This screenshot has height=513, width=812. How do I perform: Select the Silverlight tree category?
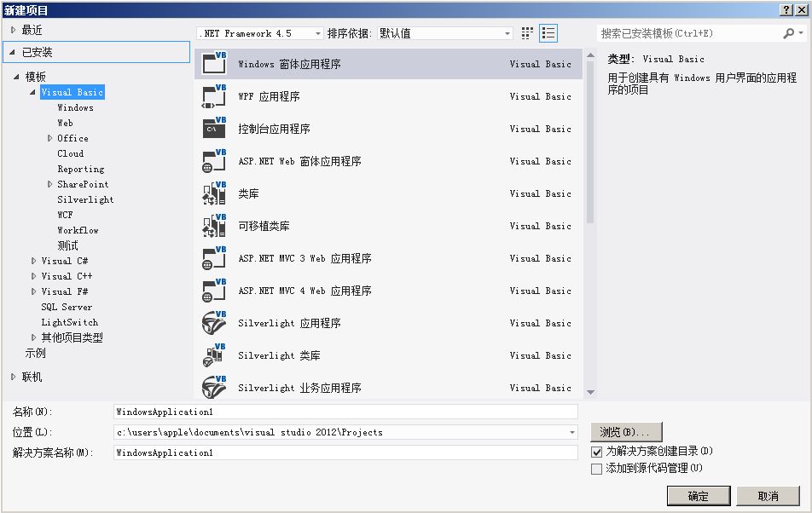pos(85,199)
